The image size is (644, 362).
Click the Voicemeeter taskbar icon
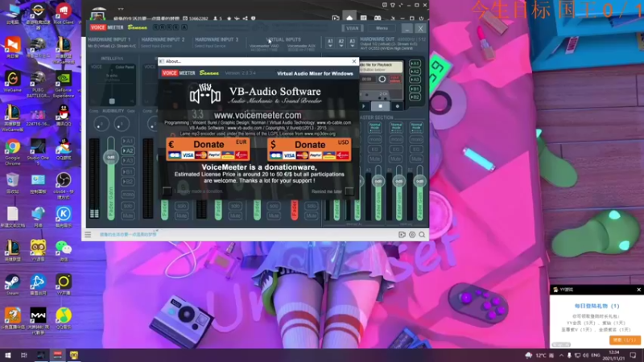coord(57,356)
